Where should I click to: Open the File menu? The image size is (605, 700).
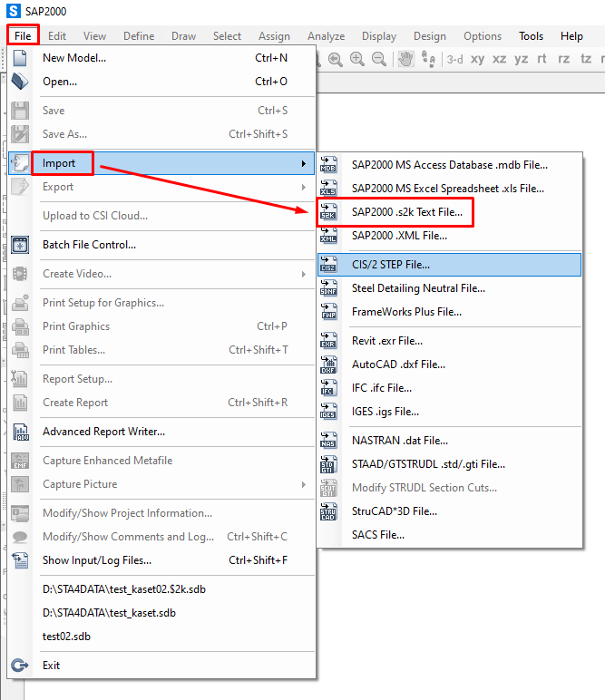(x=23, y=36)
